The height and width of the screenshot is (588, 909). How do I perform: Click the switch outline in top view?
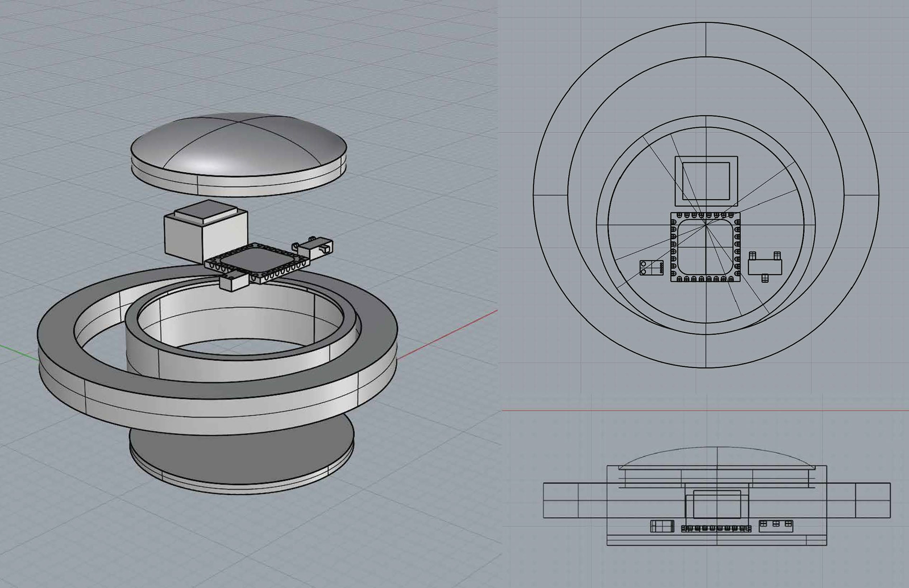point(764,267)
